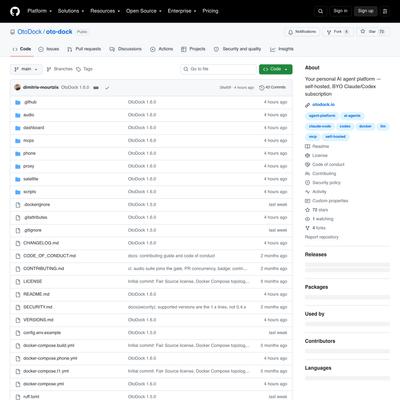View Tags list

pos(84,69)
